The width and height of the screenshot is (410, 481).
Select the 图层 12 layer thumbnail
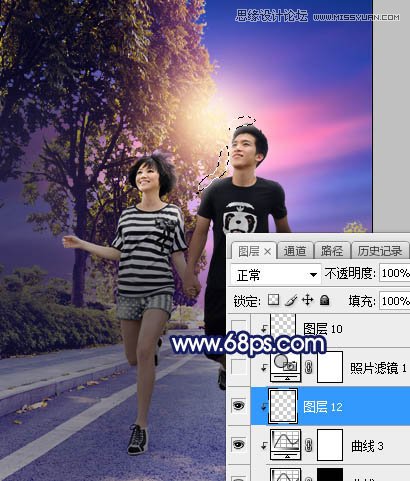[283, 406]
